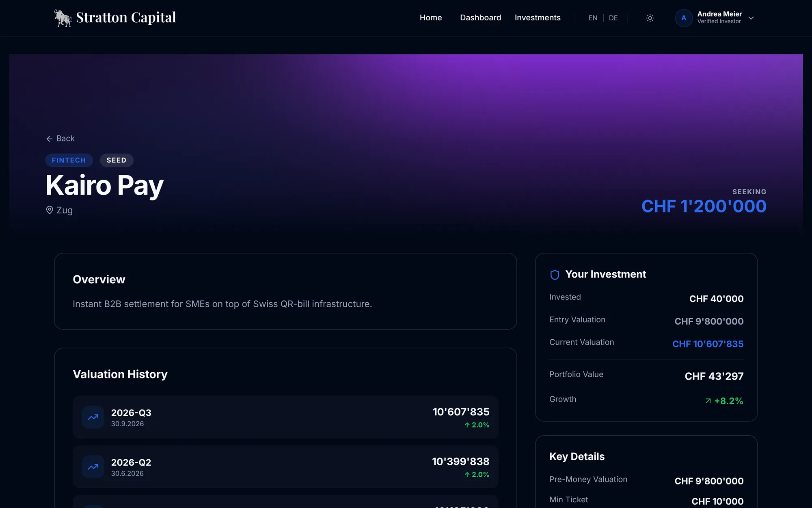Click the location pin icon next to Zug
This screenshot has width=812, height=508.
(x=50, y=210)
